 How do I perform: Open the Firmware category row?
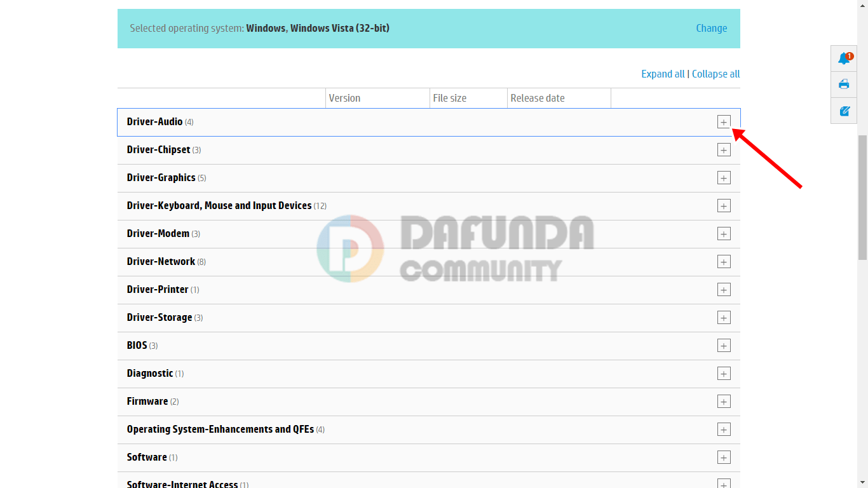[x=147, y=402]
